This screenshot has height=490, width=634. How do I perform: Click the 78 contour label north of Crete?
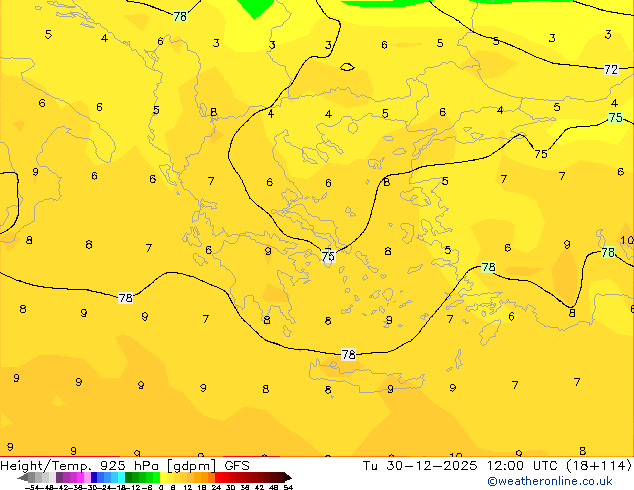(348, 355)
